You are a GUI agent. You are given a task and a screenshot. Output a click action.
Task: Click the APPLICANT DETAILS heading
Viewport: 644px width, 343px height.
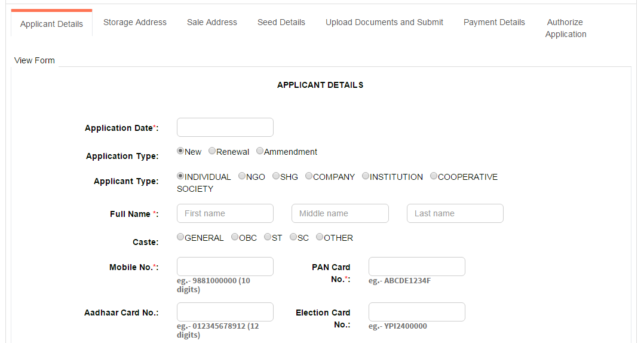click(320, 85)
